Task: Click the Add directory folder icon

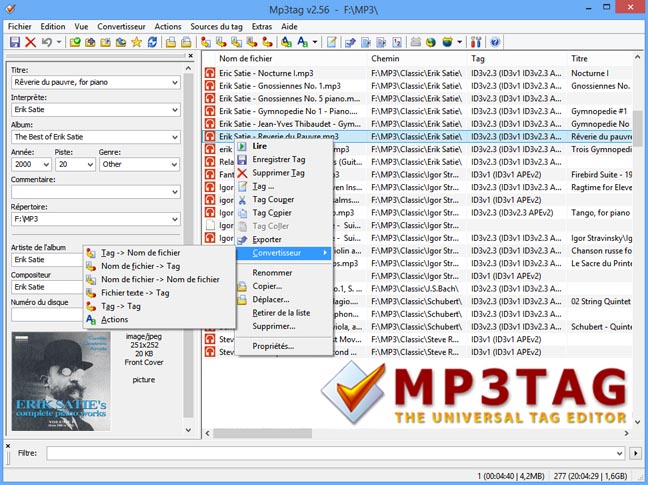Action: click(90, 42)
